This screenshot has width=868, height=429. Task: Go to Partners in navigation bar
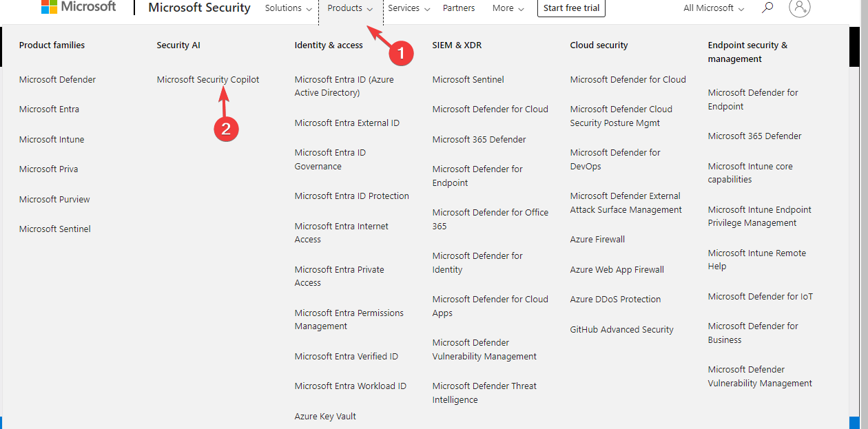pyautogui.click(x=459, y=8)
